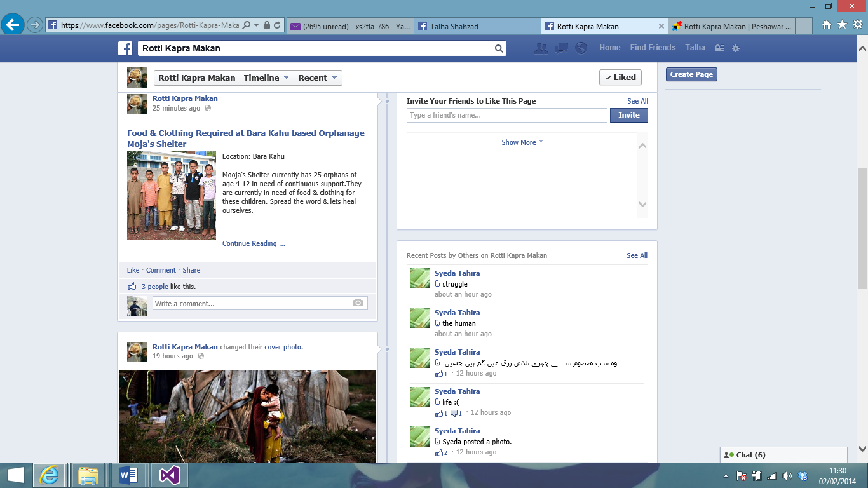Open the cover photo link

[x=283, y=347]
